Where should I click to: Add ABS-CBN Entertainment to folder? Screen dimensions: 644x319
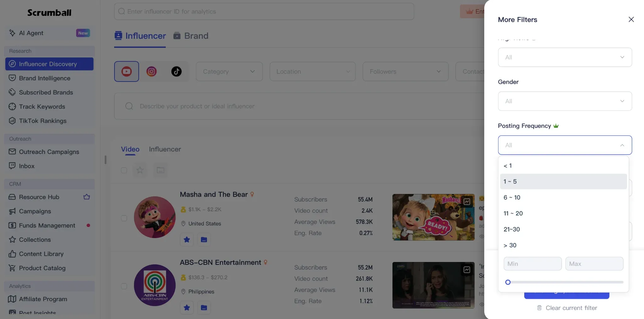coord(204,308)
